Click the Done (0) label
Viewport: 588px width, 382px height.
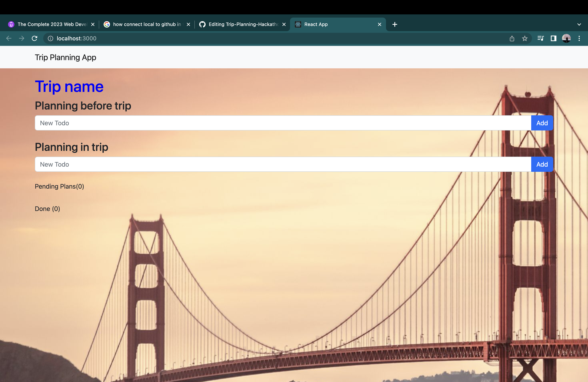pyautogui.click(x=47, y=209)
